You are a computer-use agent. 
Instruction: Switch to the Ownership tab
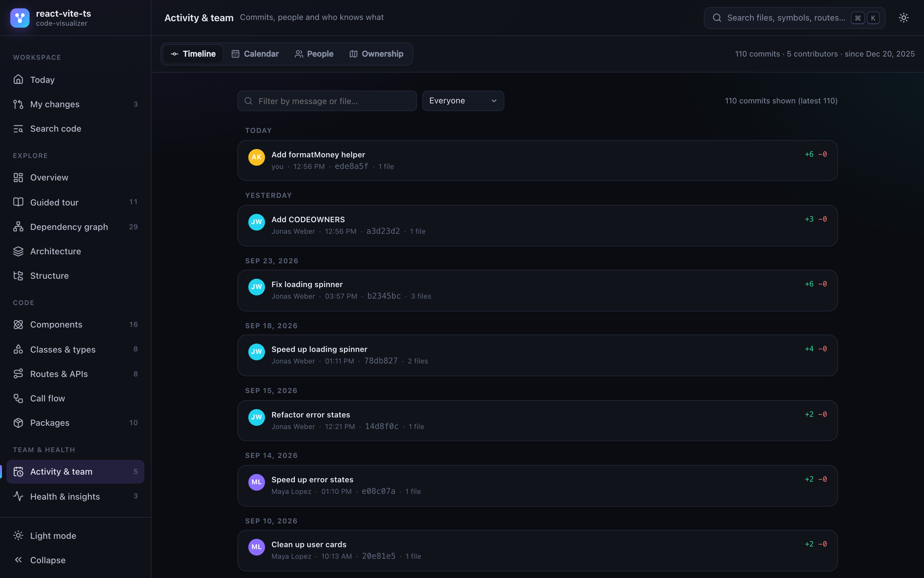click(x=376, y=54)
